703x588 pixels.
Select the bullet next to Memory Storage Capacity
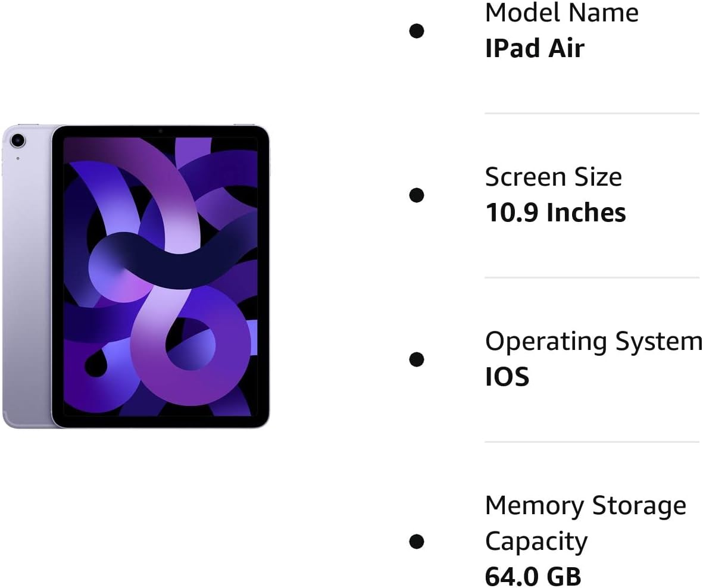coord(417,542)
